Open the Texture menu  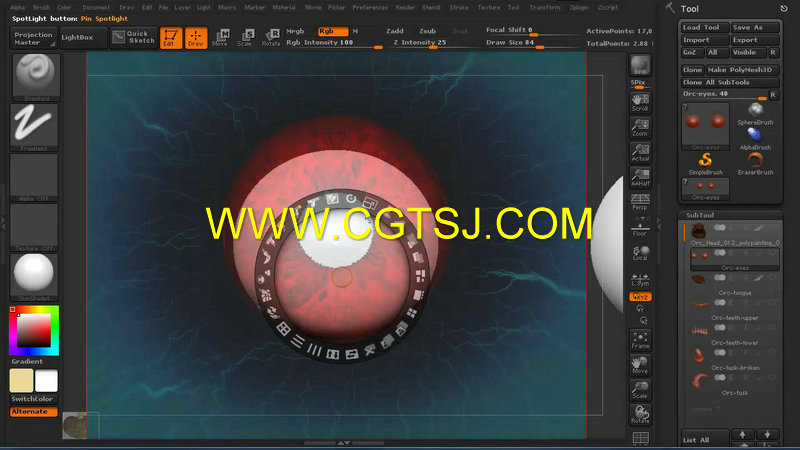pos(488,8)
